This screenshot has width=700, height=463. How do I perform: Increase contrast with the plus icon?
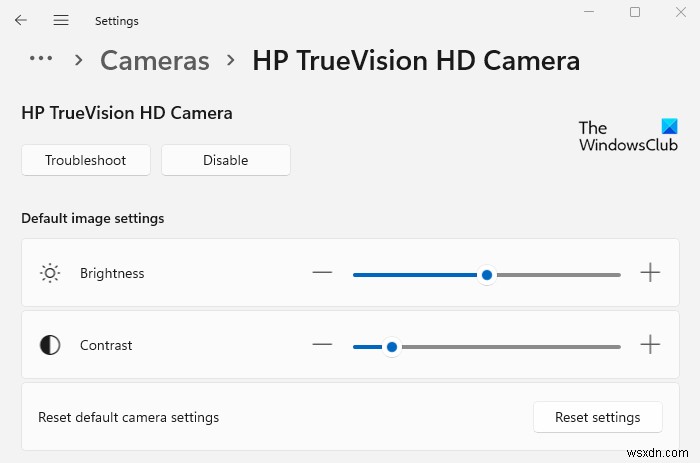pos(650,345)
